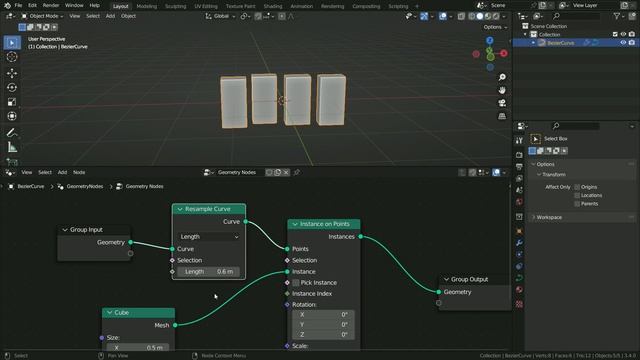Viewport: 640px width, 360px height.
Task: Collapse the Group Input node
Action: pyautogui.click(x=64, y=230)
